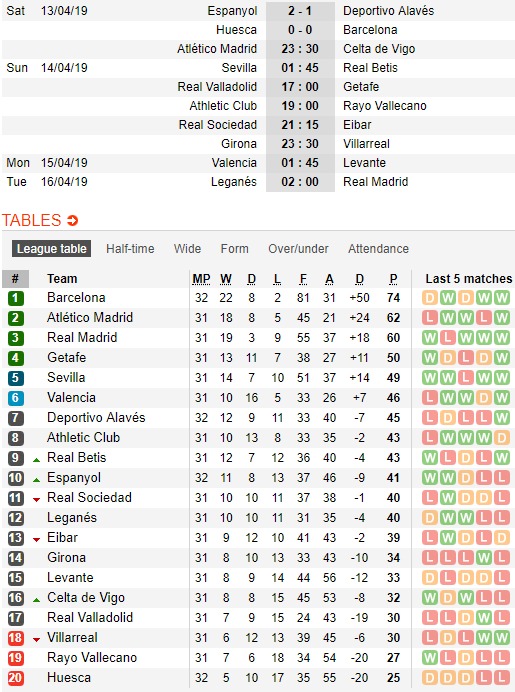Click the Leganés vs Real Madrid 02:00 kickoff time

[x=300, y=182]
